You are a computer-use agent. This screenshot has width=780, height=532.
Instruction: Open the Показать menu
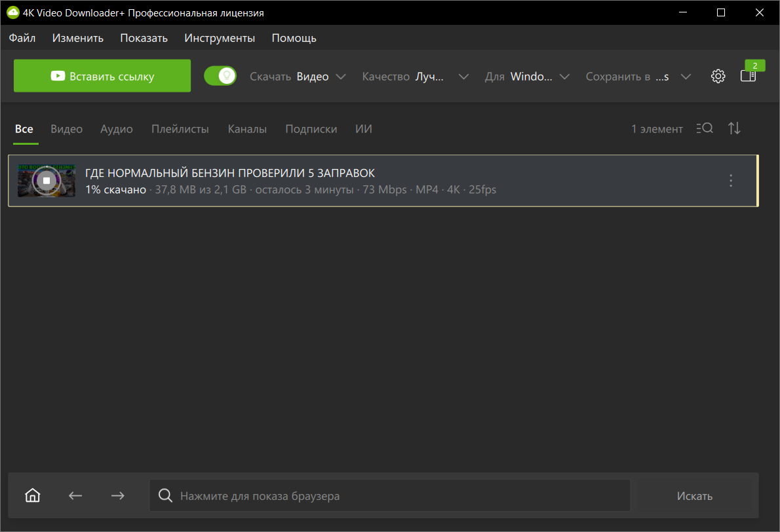[x=144, y=38]
